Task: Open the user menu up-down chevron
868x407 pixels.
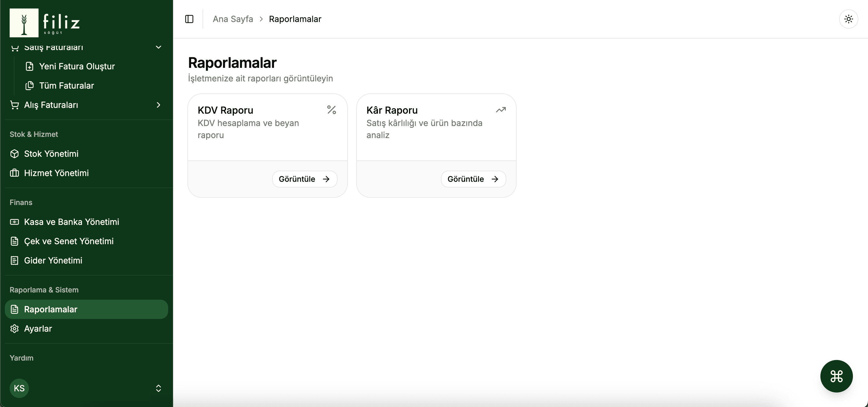Action: [x=158, y=388]
